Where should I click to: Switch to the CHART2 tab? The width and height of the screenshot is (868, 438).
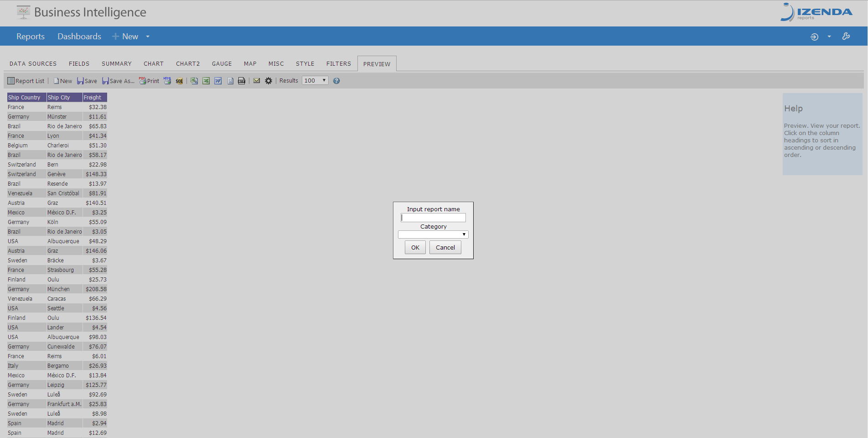[x=188, y=64]
